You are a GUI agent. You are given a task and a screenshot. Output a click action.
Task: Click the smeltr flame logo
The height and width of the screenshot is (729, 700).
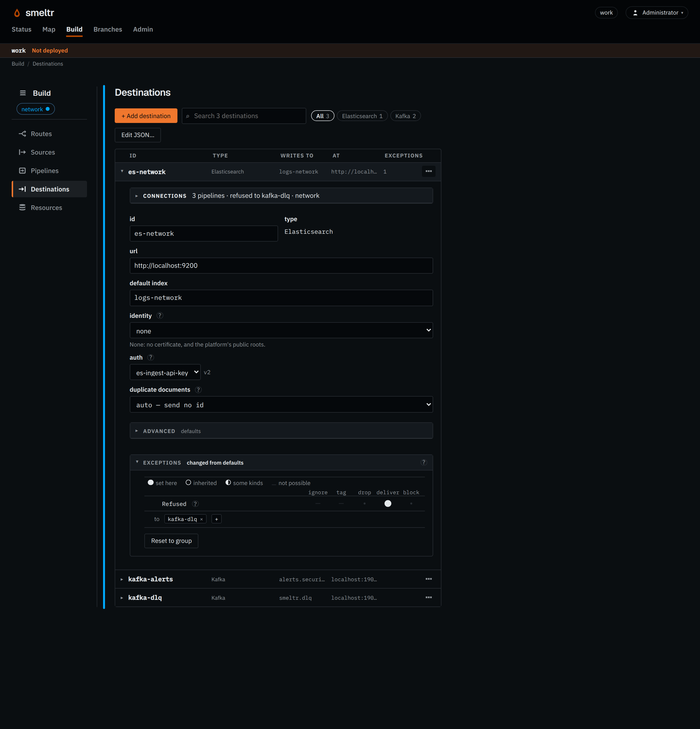tap(17, 13)
